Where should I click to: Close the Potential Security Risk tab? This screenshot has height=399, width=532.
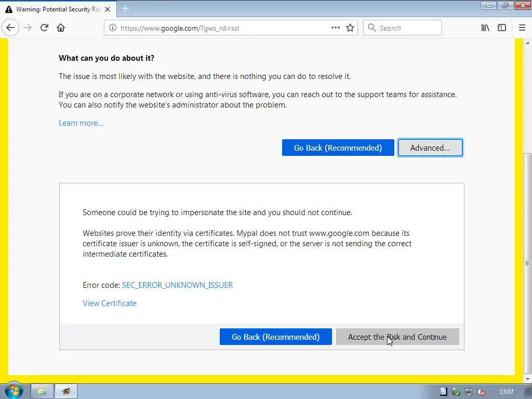click(108, 9)
